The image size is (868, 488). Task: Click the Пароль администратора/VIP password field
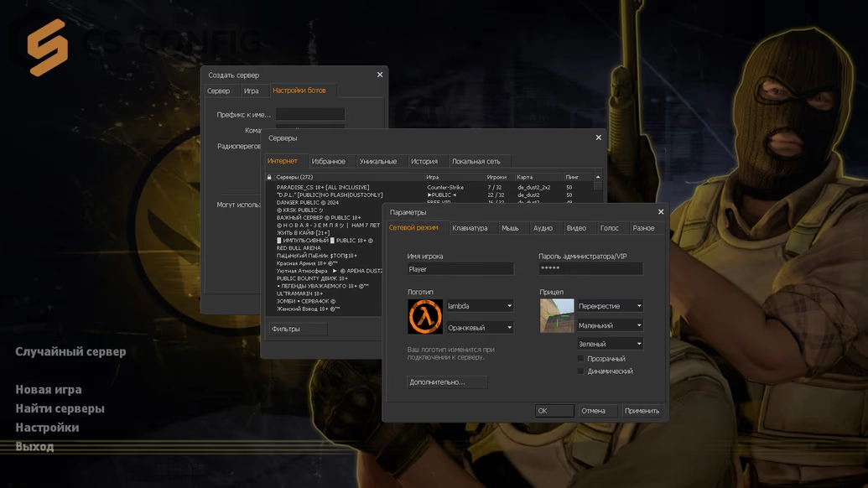[x=590, y=269]
